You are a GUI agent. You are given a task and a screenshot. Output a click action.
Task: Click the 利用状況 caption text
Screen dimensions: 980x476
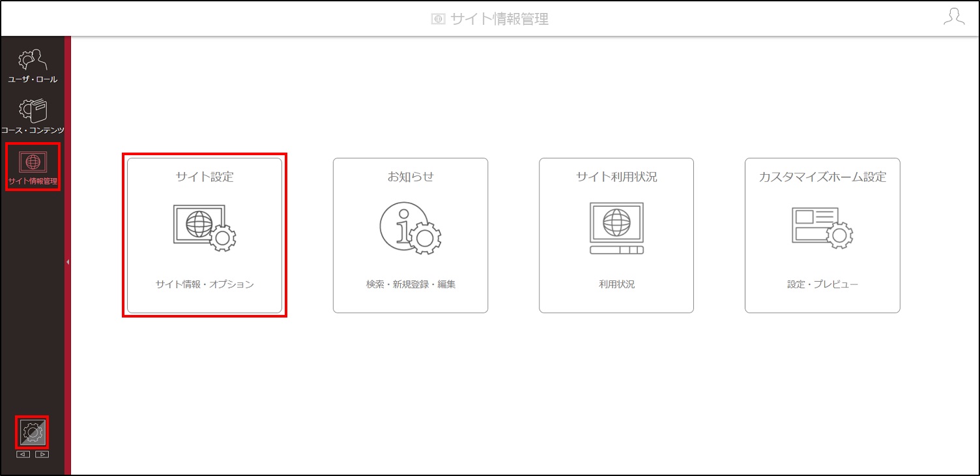616,284
